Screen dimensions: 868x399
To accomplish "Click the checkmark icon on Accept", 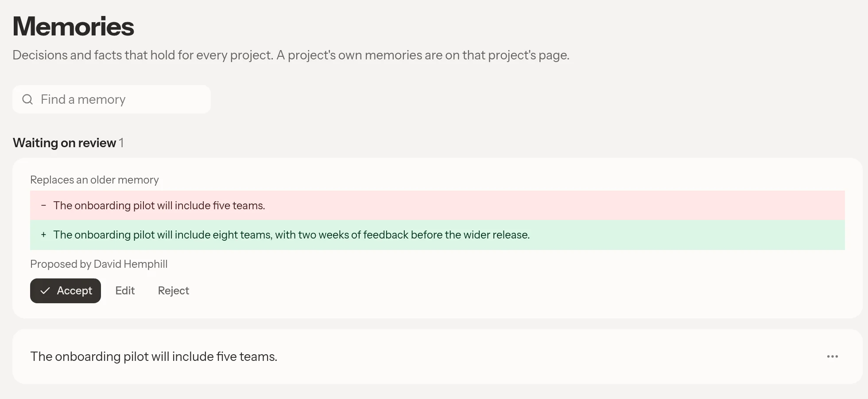I will coord(45,291).
